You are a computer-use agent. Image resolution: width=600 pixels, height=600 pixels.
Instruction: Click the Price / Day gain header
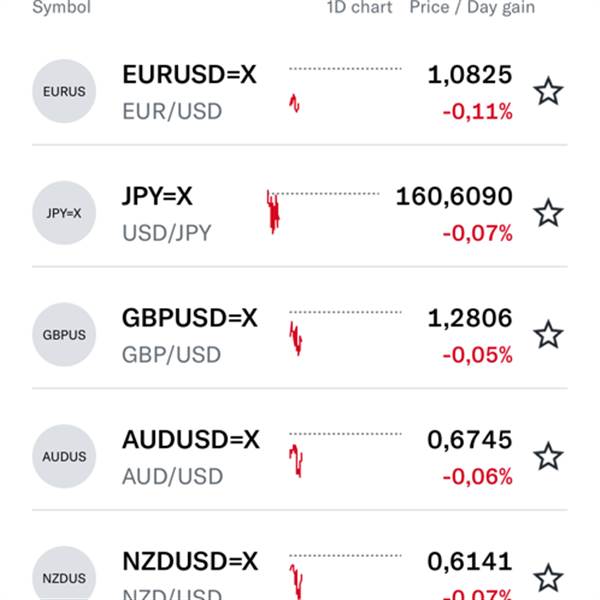472,8
